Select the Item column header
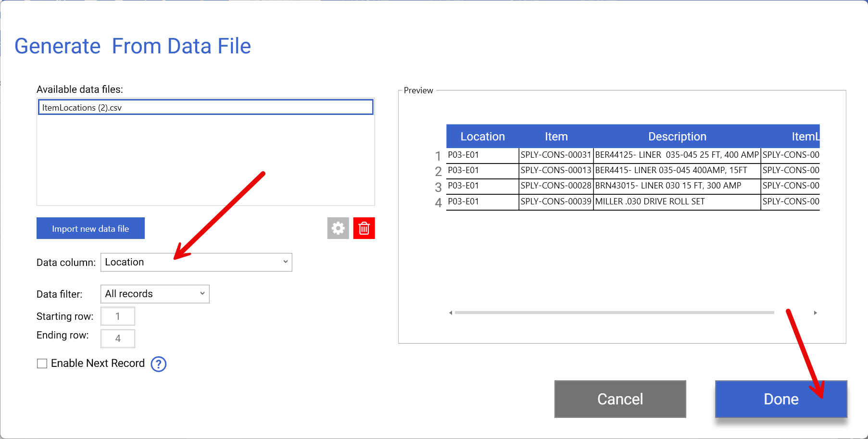The image size is (868, 439). tap(556, 137)
